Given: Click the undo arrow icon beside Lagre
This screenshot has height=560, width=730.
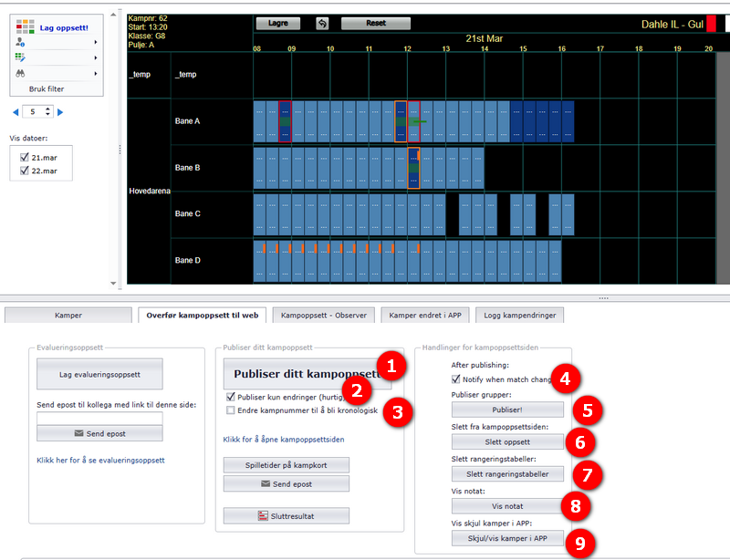Looking at the screenshot, I should point(322,24).
